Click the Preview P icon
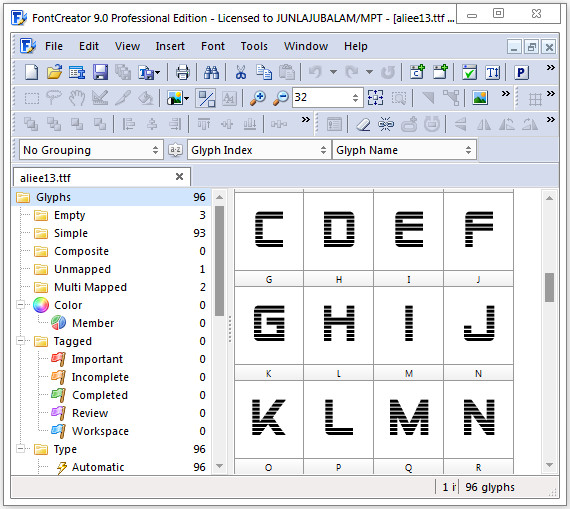The width and height of the screenshot is (570, 509). 521,72
